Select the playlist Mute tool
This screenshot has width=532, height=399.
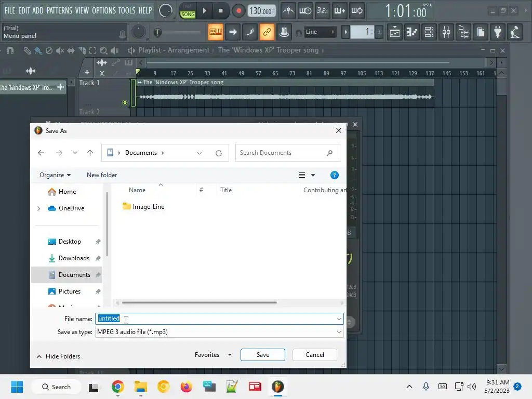pyautogui.click(x=60, y=50)
